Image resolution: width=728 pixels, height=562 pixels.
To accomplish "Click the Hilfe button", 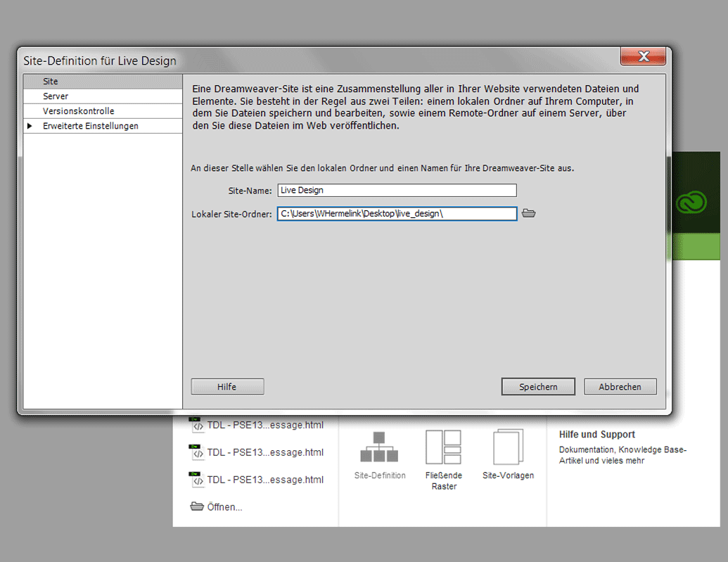I will coord(227,386).
